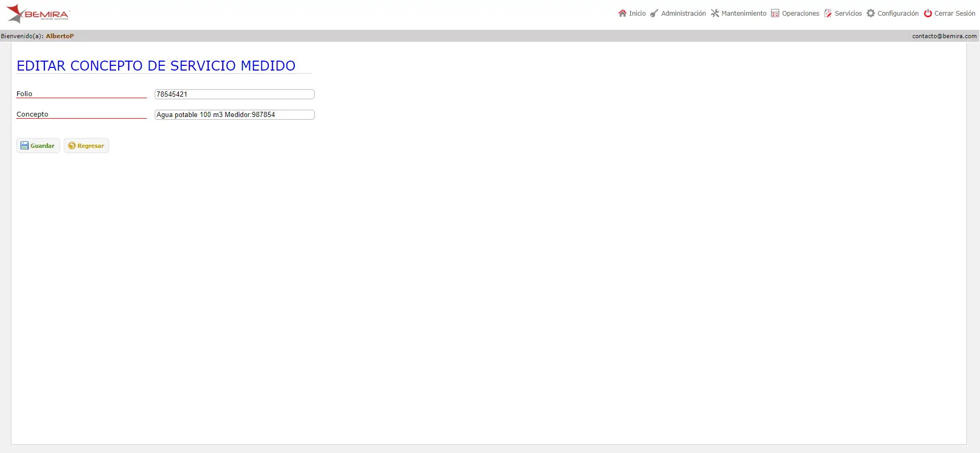Click the calendar icon beside Operaciones
This screenshot has width=980, height=453.
[775, 14]
